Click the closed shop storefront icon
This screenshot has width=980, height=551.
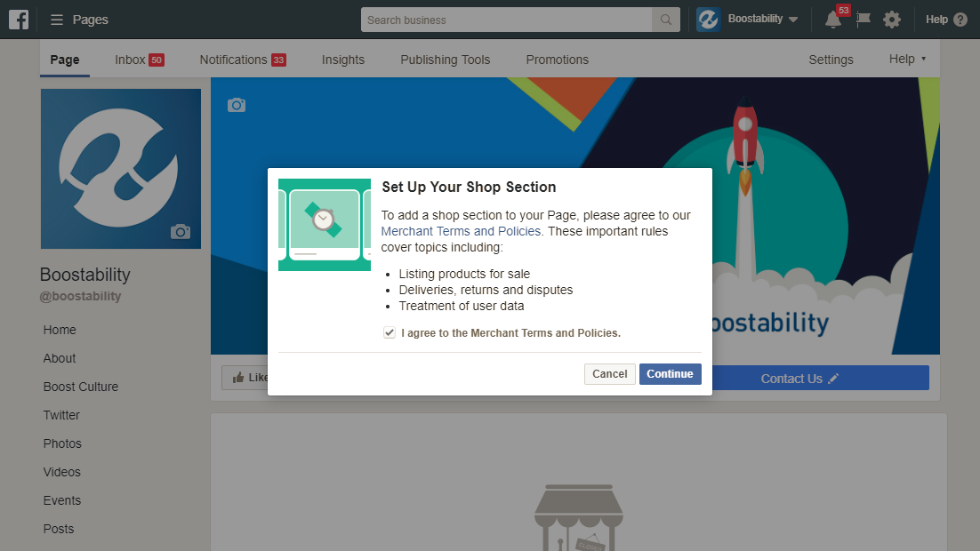579,517
